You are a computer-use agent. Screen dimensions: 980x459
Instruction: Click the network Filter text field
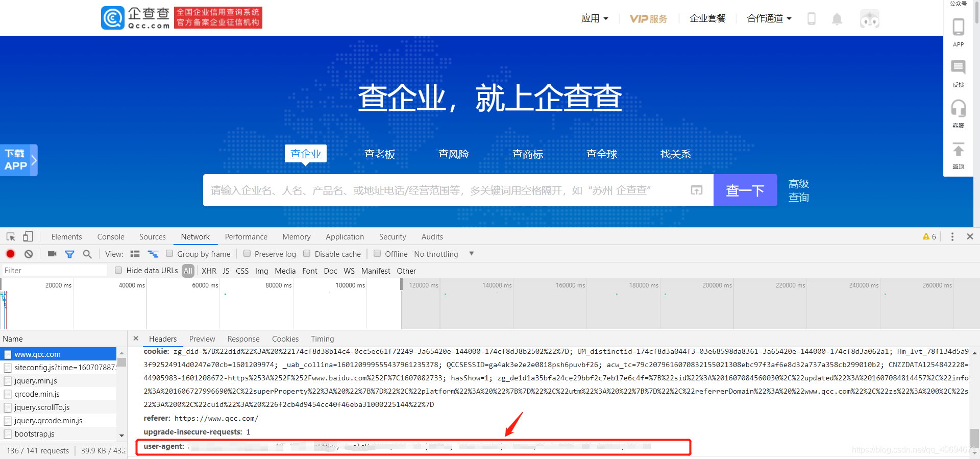[54, 271]
